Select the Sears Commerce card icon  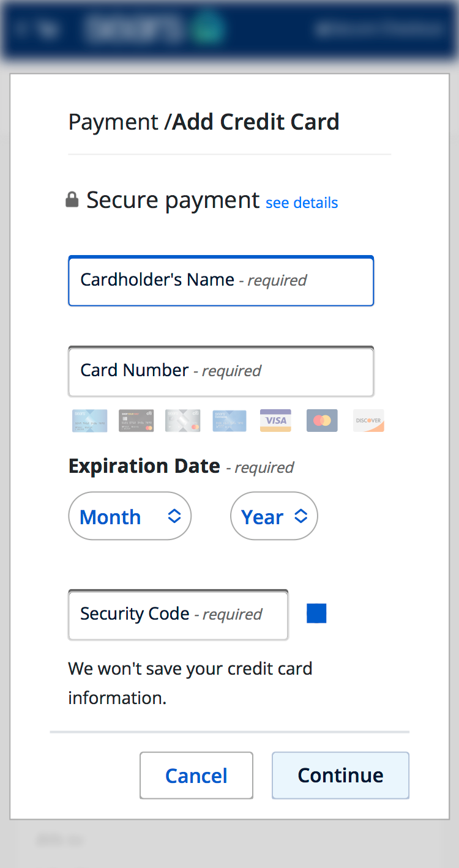coord(229,420)
